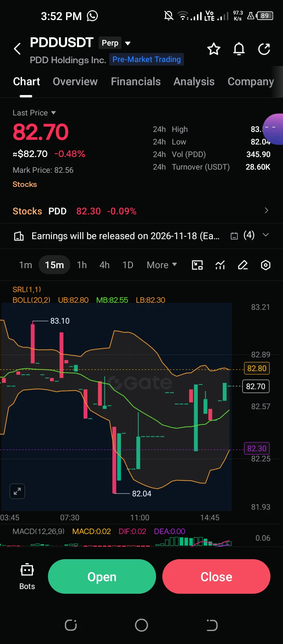The image size is (283, 644).
Task: Tap the orange Stocks tag under price
Action: (x=25, y=184)
